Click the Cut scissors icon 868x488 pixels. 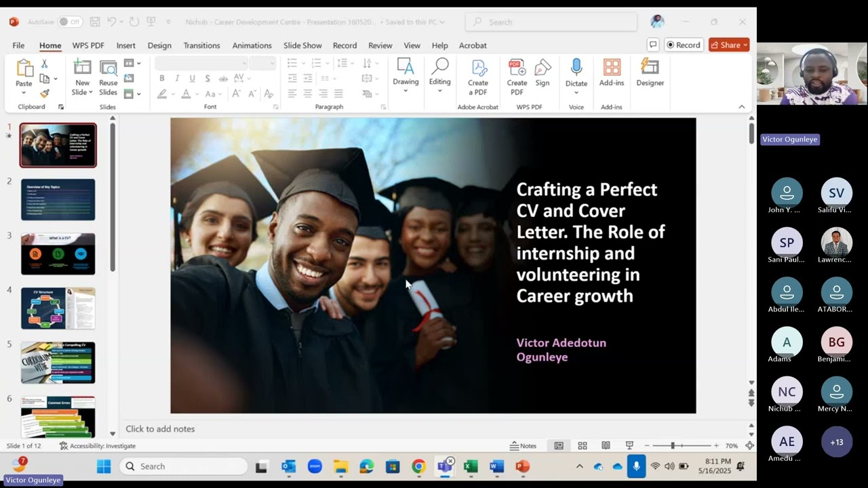[45, 64]
